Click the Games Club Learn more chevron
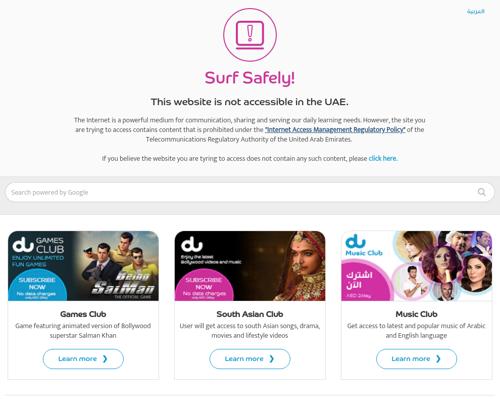The width and height of the screenshot is (500, 406). [x=105, y=359]
